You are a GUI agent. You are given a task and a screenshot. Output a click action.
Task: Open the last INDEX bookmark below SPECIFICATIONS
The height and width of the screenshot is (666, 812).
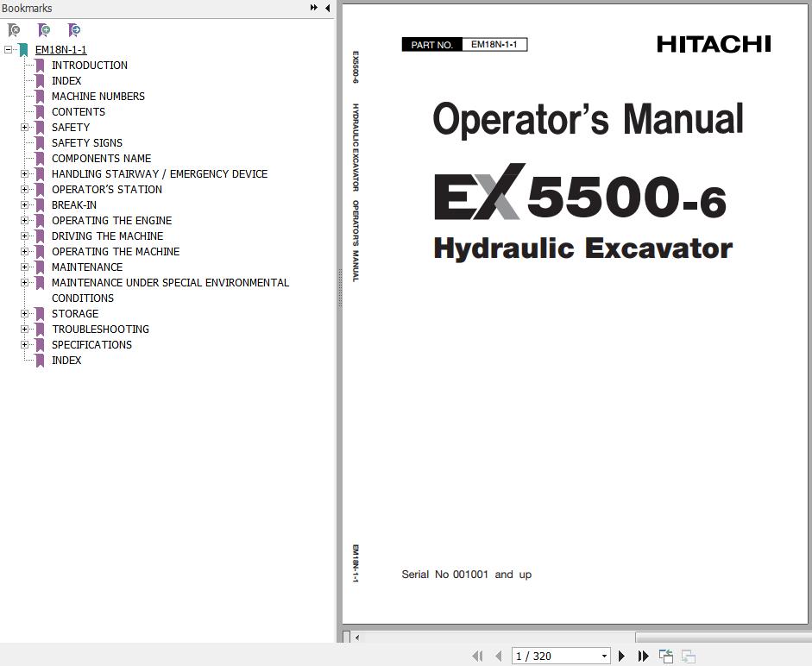66,361
